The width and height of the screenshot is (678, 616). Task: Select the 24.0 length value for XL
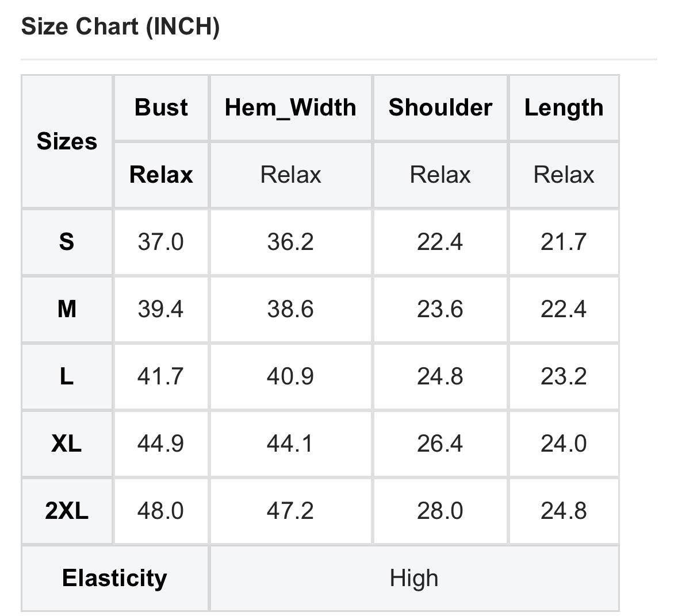tap(564, 444)
